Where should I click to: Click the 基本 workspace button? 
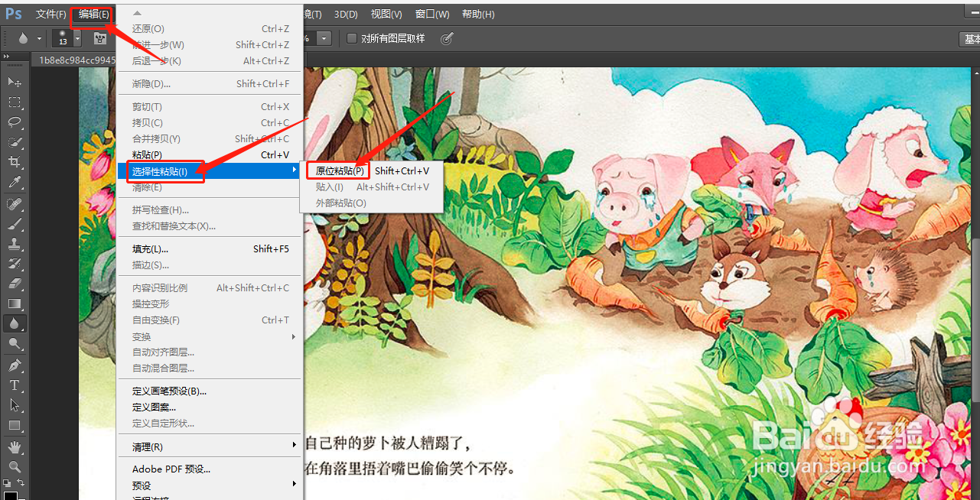(x=970, y=39)
